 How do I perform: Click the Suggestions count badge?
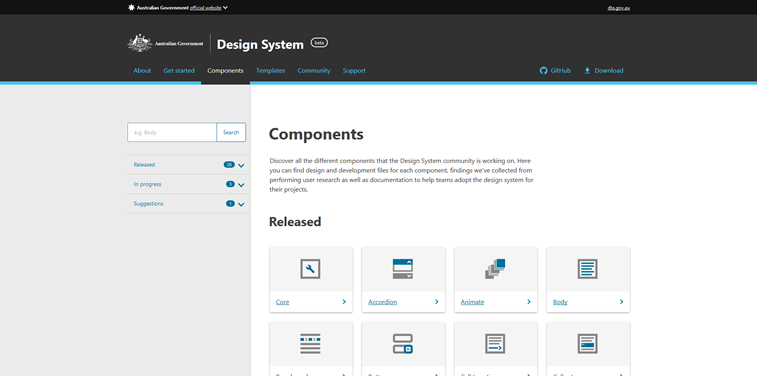[230, 204]
